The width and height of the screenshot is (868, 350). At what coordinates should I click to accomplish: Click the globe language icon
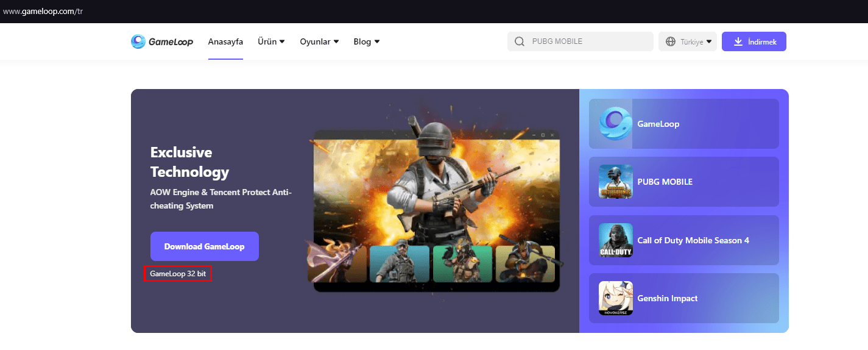[x=671, y=41]
